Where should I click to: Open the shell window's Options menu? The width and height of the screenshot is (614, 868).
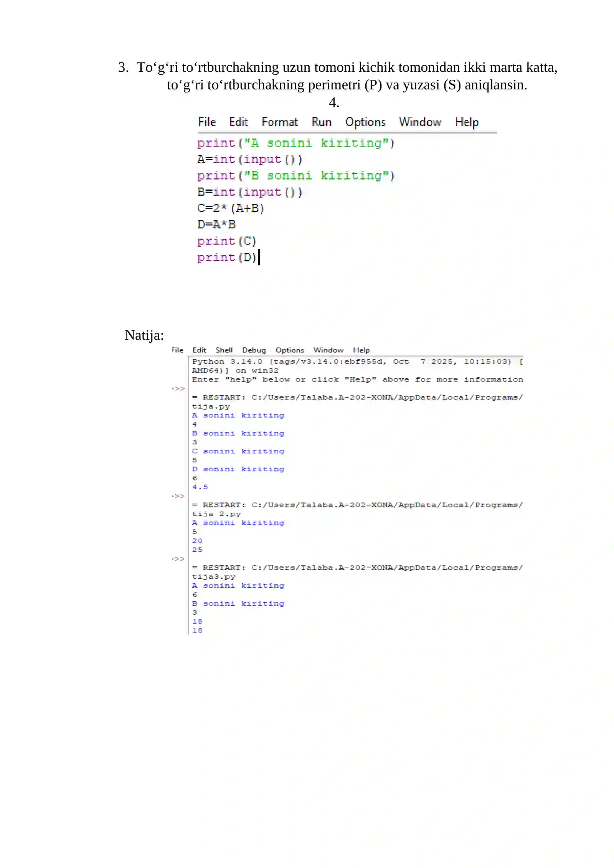[289, 350]
